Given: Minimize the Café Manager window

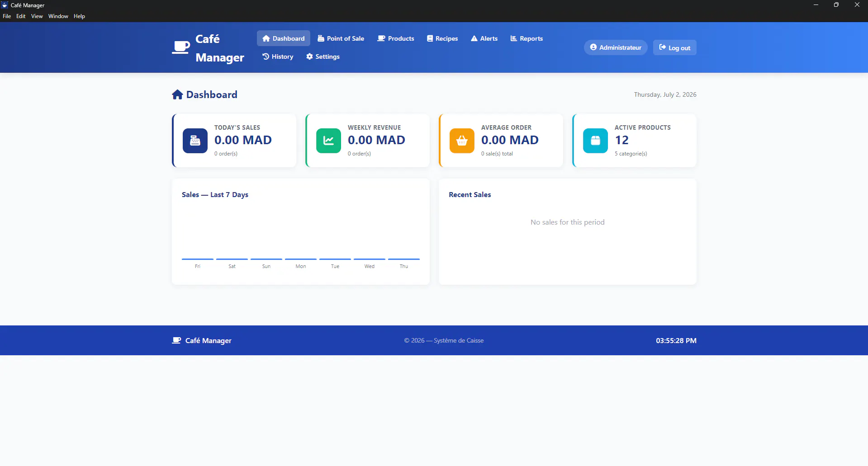Looking at the screenshot, I should point(816,5).
